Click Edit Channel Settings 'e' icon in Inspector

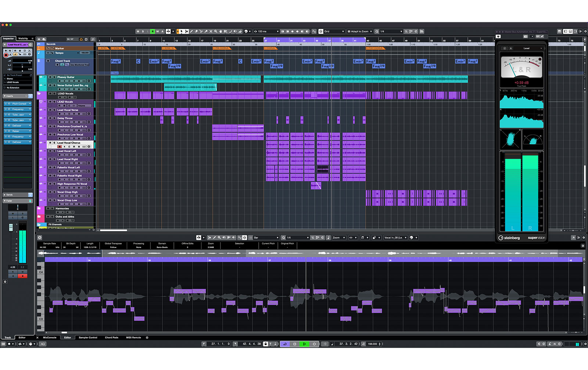(31, 44)
